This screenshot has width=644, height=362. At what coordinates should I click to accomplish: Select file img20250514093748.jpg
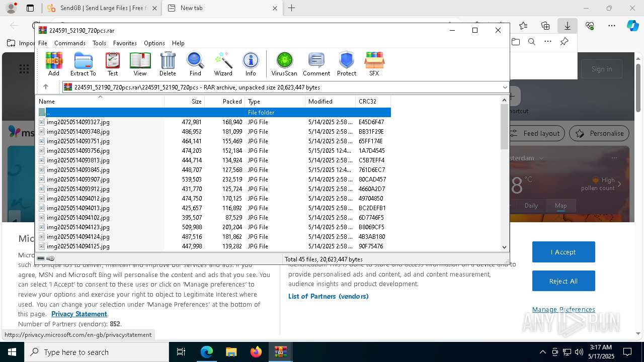coord(214,132)
